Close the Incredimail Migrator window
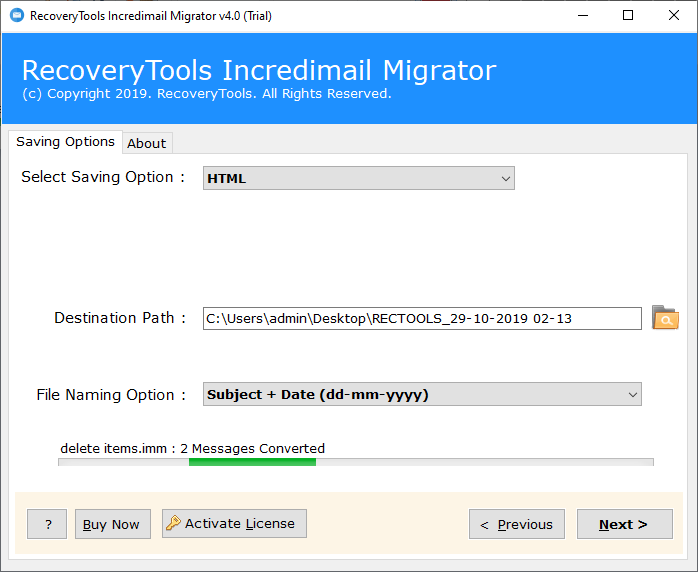 (x=674, y=15)
